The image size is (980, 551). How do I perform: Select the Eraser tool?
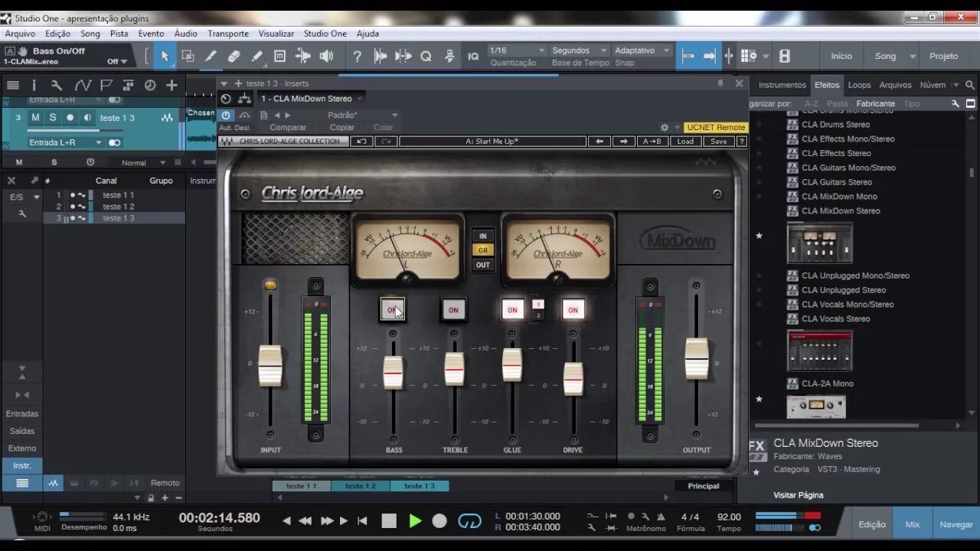(234, 56)
